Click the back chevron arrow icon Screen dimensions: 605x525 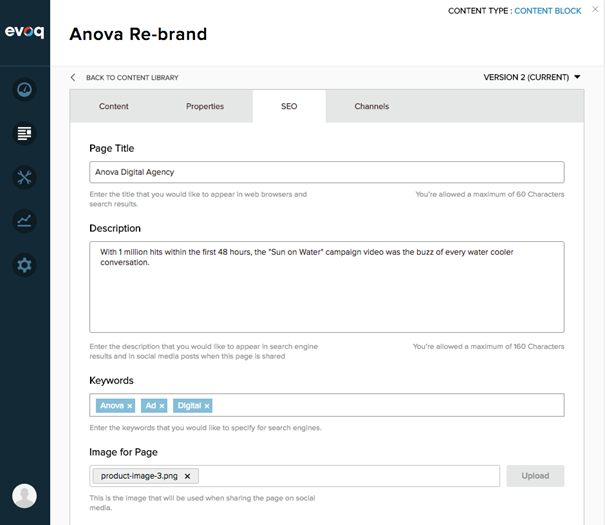click(x=73, y=78)
